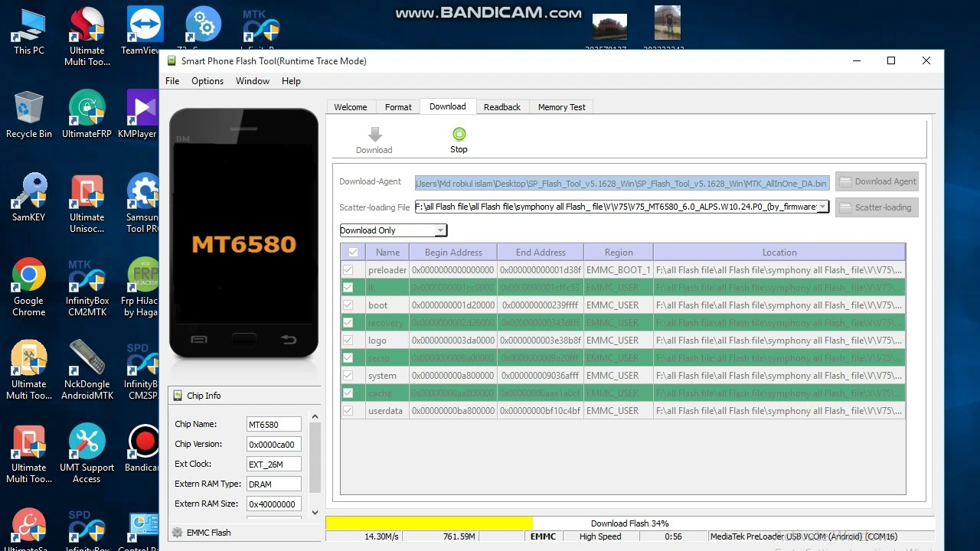This screenshot has height=551, width=980.
Task: Click the Extern RAM Type field DRAM
Action: 273,484
